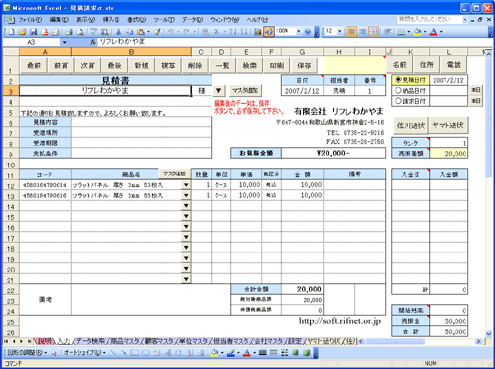Click the Select Objects pointer icon
The image size is (495, 369).
(x=54, y=352)
